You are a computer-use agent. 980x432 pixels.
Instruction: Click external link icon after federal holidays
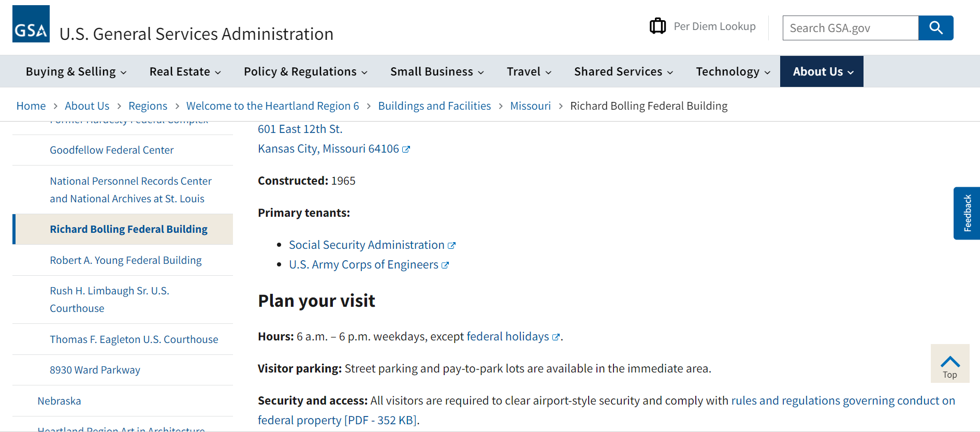point(556,337)
